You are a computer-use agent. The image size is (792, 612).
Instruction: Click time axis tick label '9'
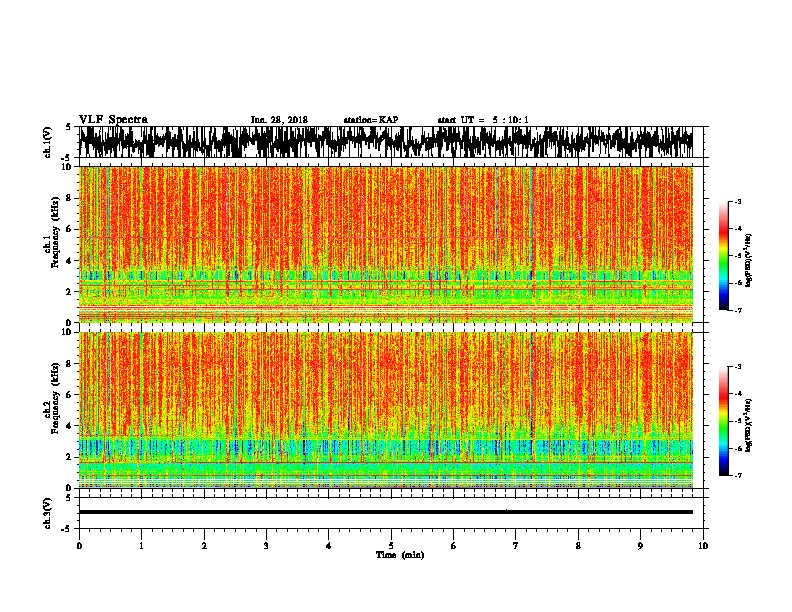pyautogui.click(x=640, y=546)
